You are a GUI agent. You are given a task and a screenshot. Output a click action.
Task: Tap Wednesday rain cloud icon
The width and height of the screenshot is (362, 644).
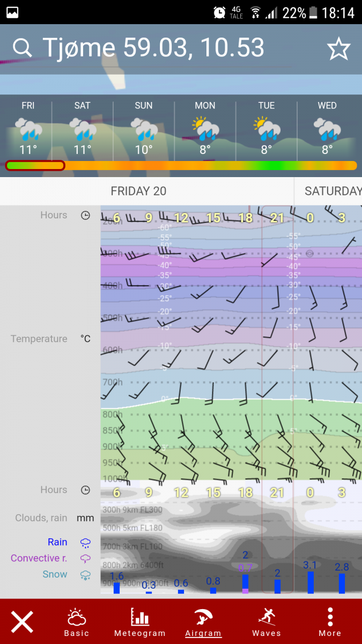click(x=327, y=129)
